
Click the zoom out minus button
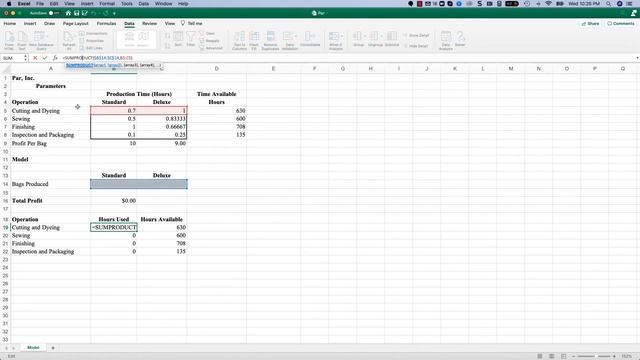coord(574,356)
